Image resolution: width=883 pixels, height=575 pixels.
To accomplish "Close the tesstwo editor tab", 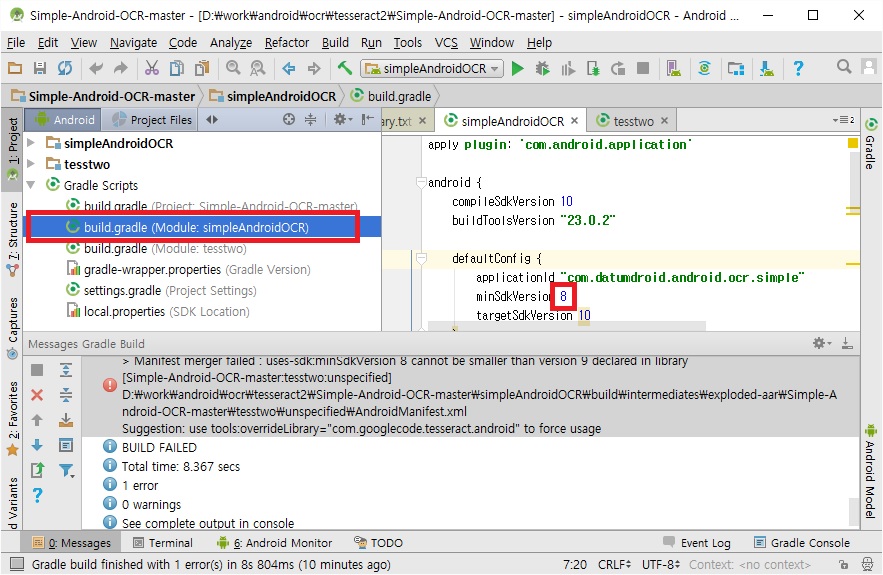I will tap(665, 121).
